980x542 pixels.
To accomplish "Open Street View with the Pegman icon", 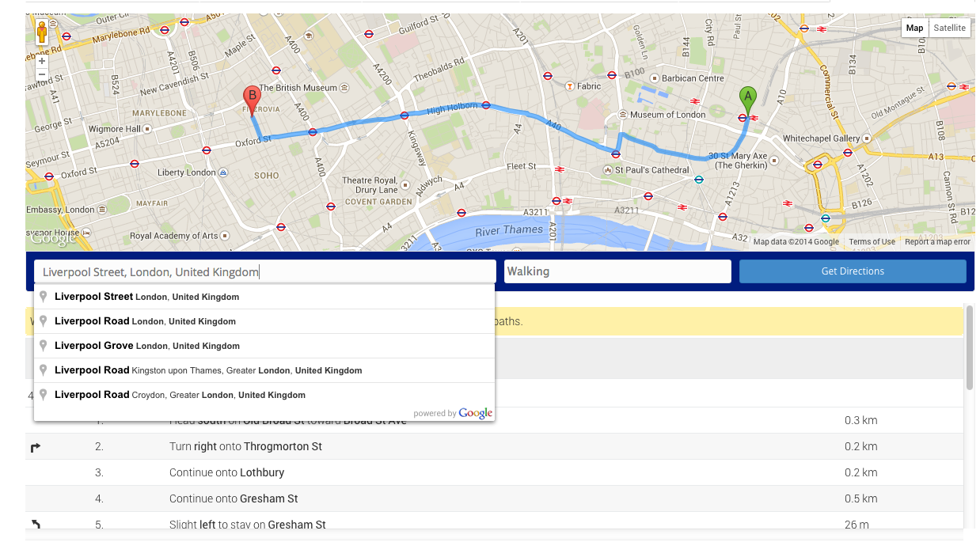I will (42, 32).
